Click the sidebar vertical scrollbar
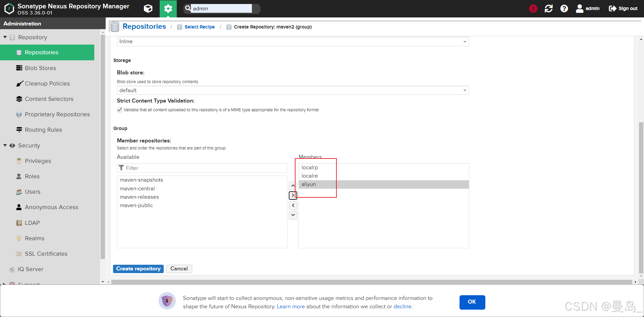Screen dimensions: 644x317 coord(103,146)
